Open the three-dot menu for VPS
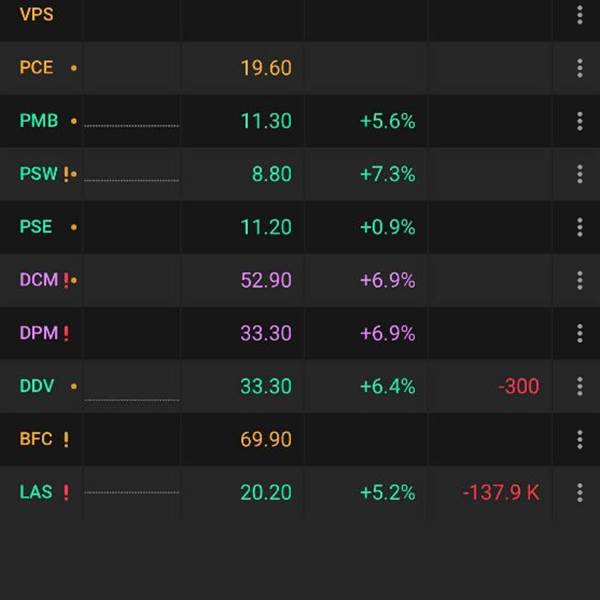This screenshot has height=600, width=600. [x=580, y=15]
